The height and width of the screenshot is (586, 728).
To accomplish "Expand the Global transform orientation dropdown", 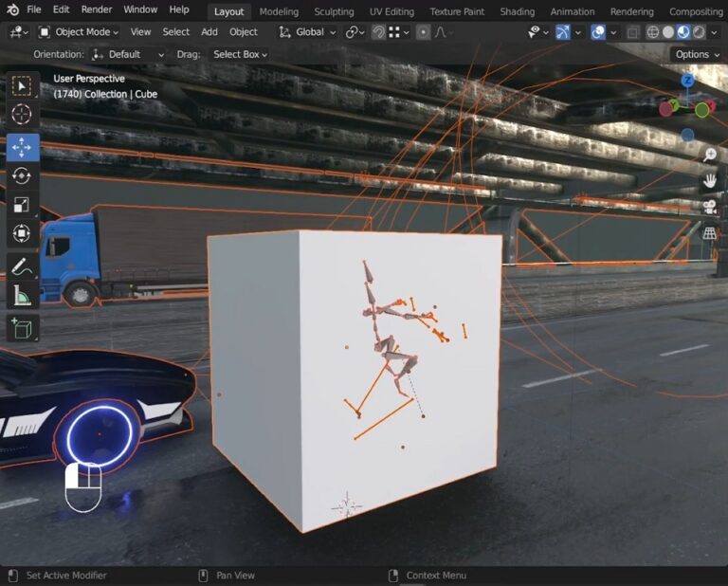I will 309,32.
